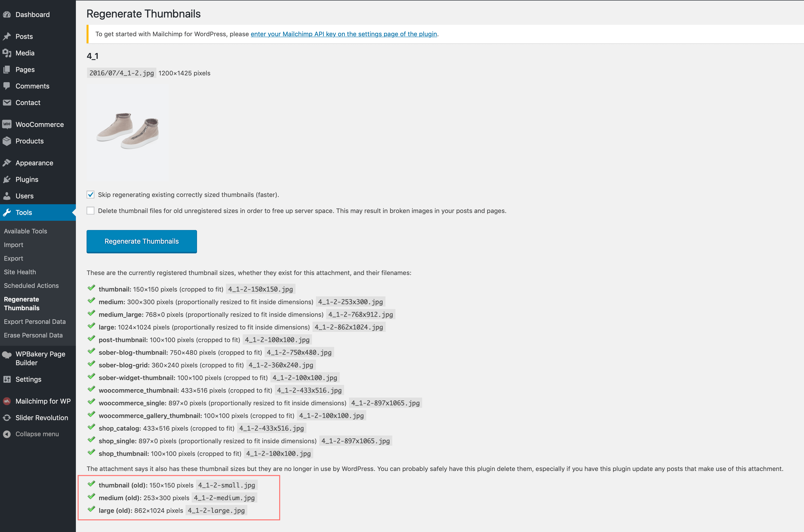Click the Tools icon in sidebar
The width and height of the screenshot is (804, 532).
pyautogui.click(x=8, y=213)
